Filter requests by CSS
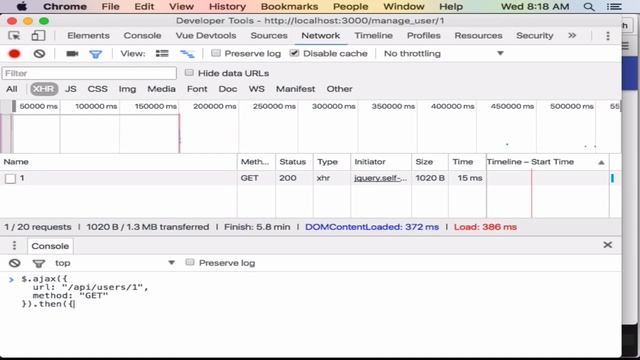 (x=98, y=89)
